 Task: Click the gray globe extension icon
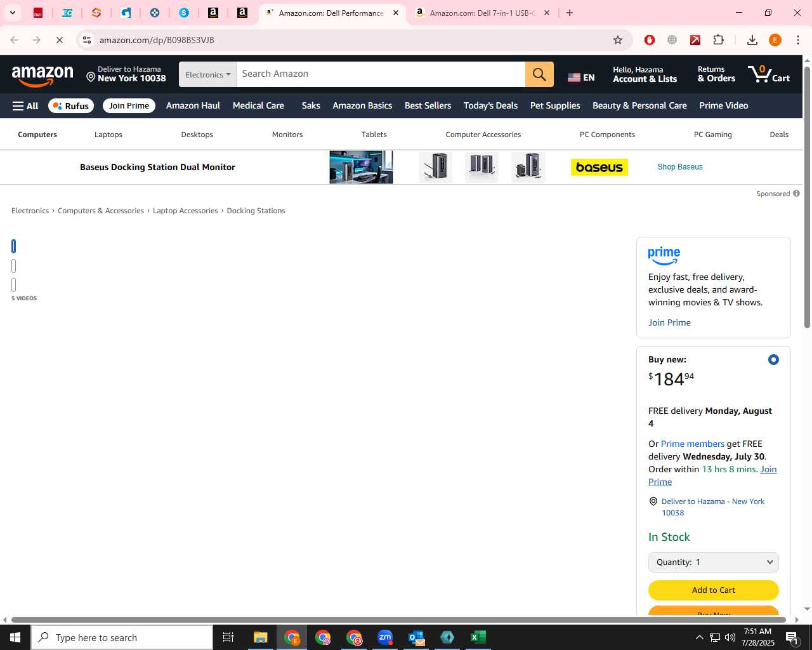pyautogui.click(x=672, y=40)
